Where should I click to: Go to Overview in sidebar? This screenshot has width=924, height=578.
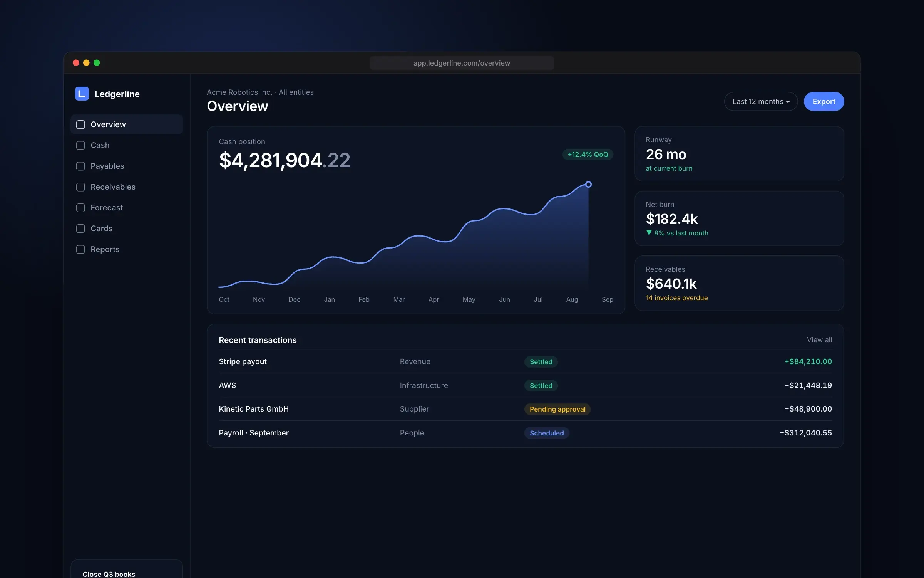(x=127, y=124)
